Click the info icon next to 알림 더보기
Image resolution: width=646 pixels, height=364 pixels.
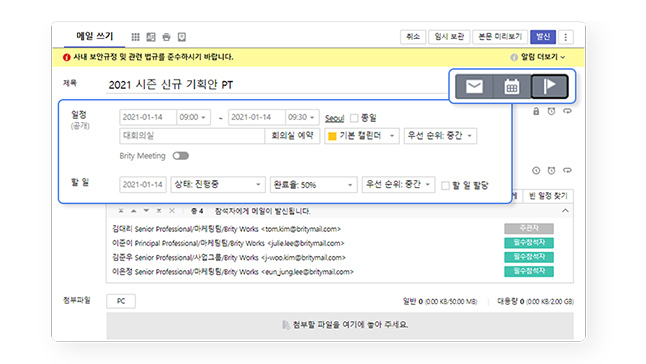coord(514,57)
